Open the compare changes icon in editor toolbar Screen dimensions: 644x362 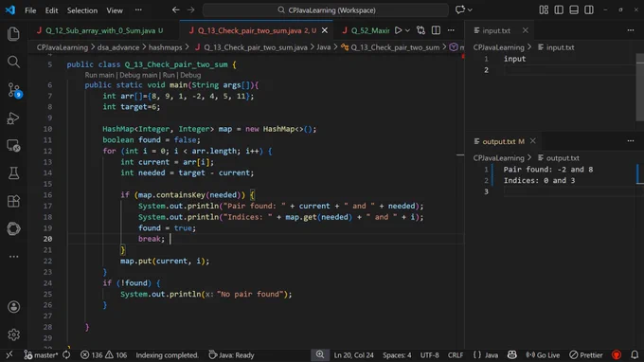click(x=420, y=30)
